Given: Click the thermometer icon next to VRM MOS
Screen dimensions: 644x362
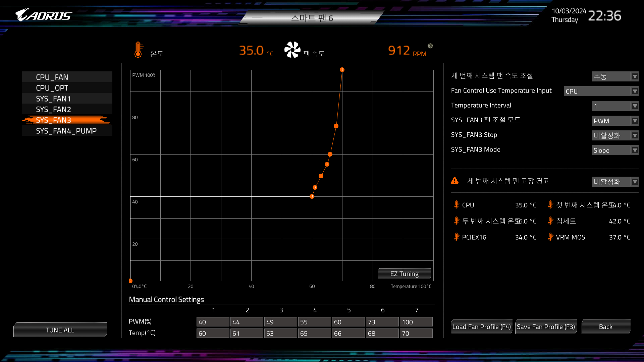Looking at the screenshot, I should click(550, 237).
